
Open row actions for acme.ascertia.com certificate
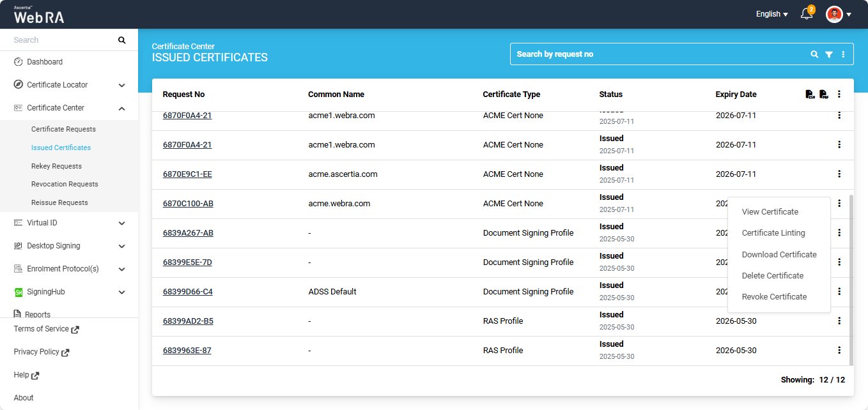pos(839,174)
